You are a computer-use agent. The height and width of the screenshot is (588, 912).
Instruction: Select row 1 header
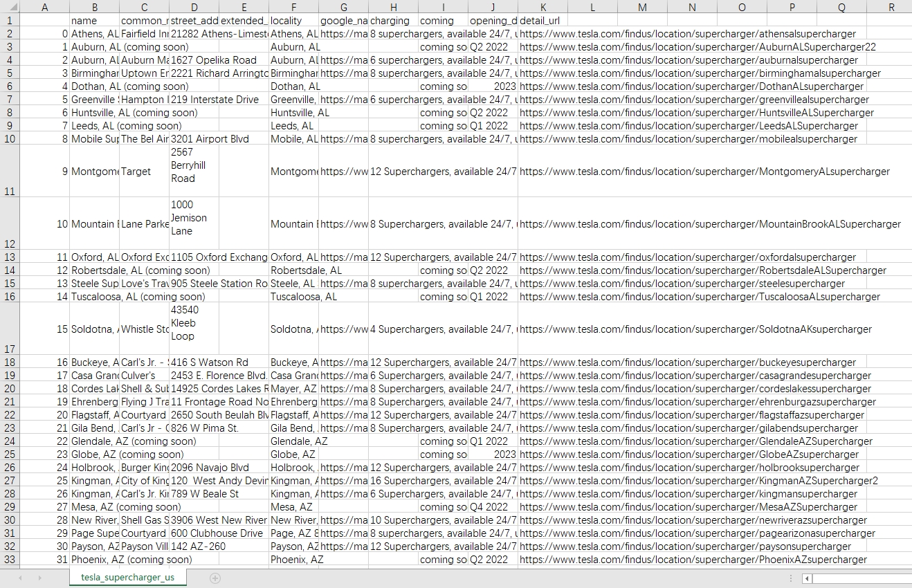(x=10, y=21)
